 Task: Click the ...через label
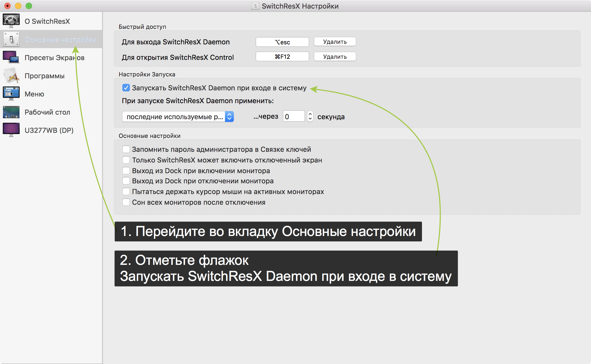[266, 116]
